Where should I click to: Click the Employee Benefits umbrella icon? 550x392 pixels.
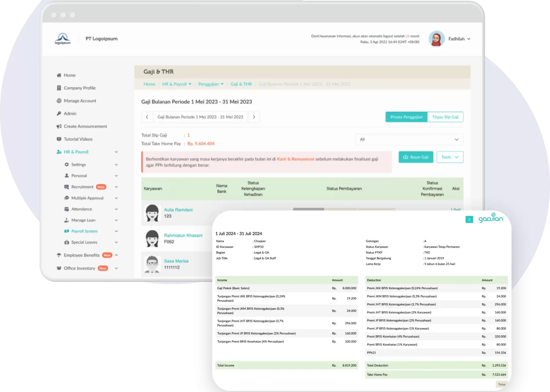[59, 255]
